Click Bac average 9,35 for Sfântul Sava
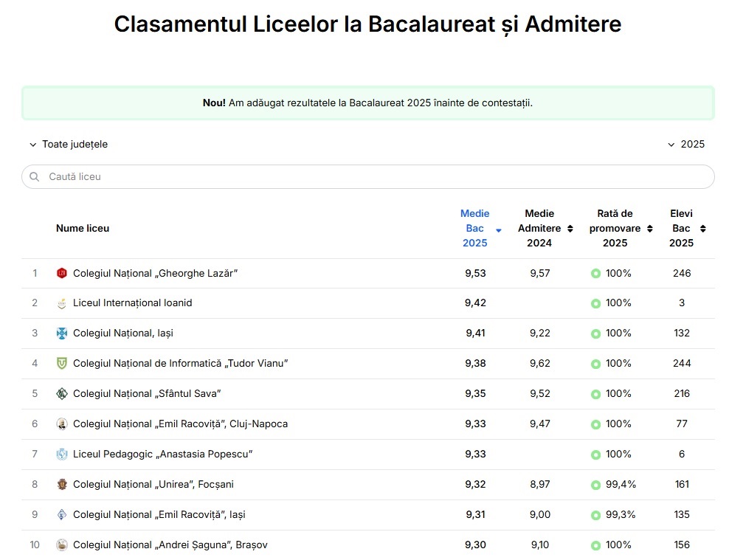The height and width of the screenshot is (560, 729). 475,394
